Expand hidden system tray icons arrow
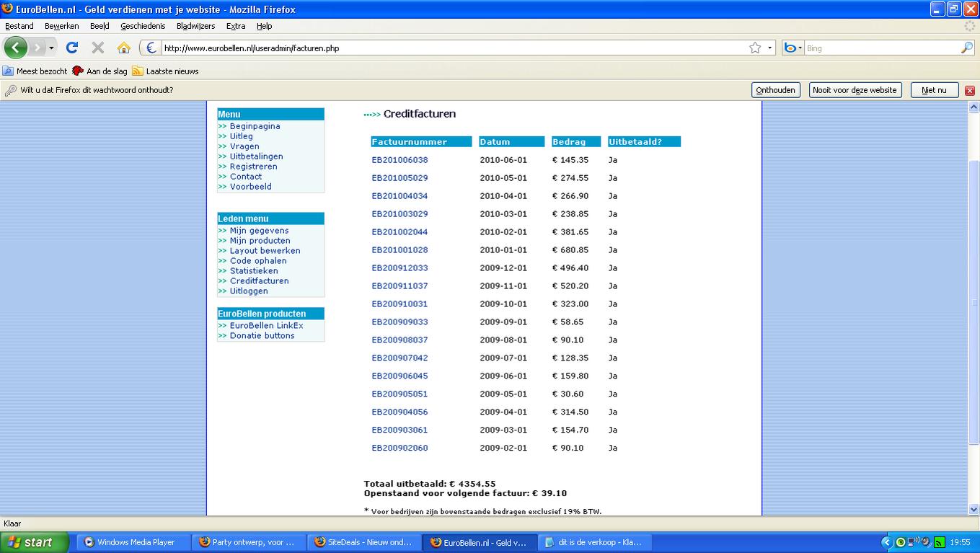The width and height of the screenshot is (980, 553). pyautogui.click(x=887, y=542)
